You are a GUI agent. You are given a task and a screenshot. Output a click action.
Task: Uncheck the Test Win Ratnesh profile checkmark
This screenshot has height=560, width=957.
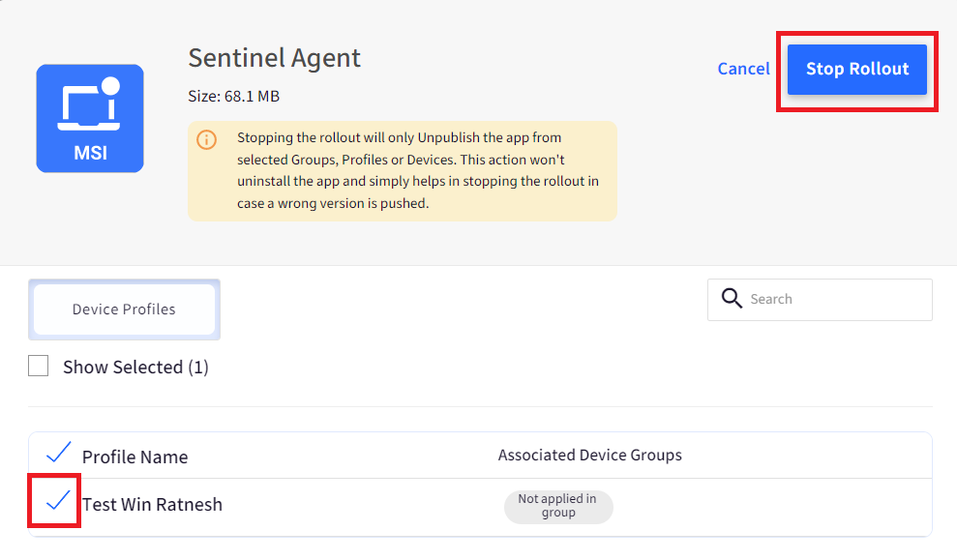click(59, 500)
